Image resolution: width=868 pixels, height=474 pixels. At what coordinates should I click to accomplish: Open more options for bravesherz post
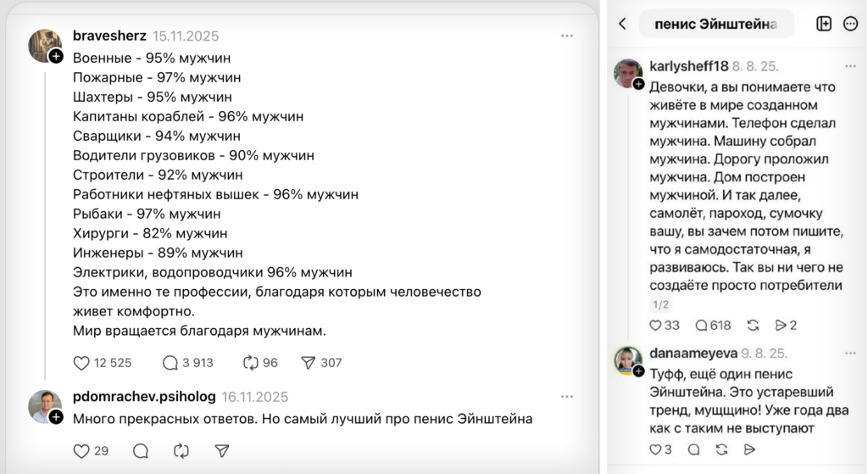pyautogui.click(x=567, y=36)
